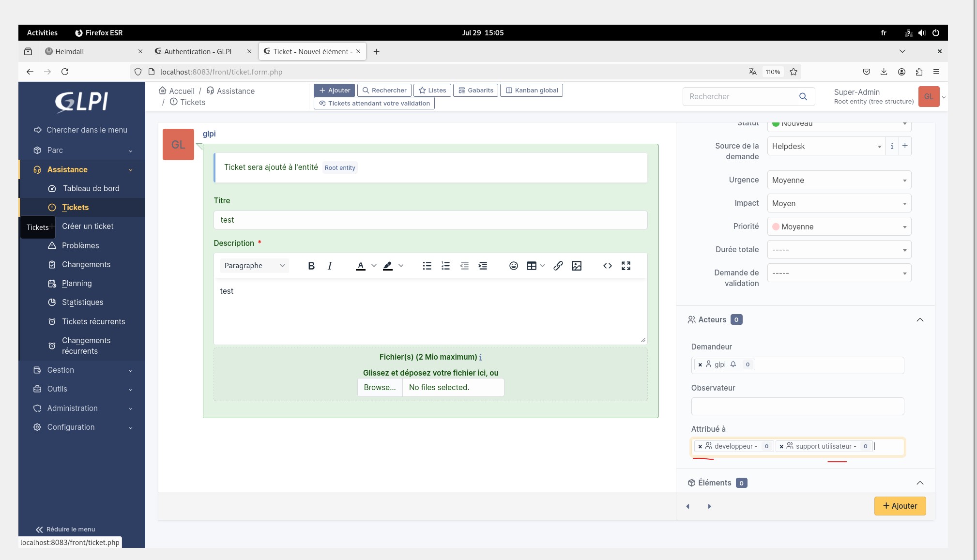Toggle notification bell for glpi requester
The image size is (977, 560).
tap(733, 364)
